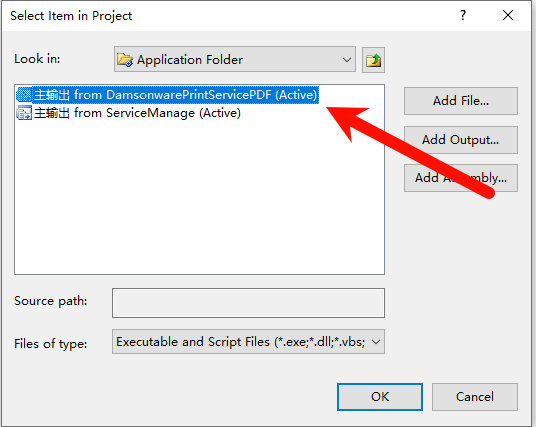Open the Files of type dropdown arrow

[x=376, y=342]
